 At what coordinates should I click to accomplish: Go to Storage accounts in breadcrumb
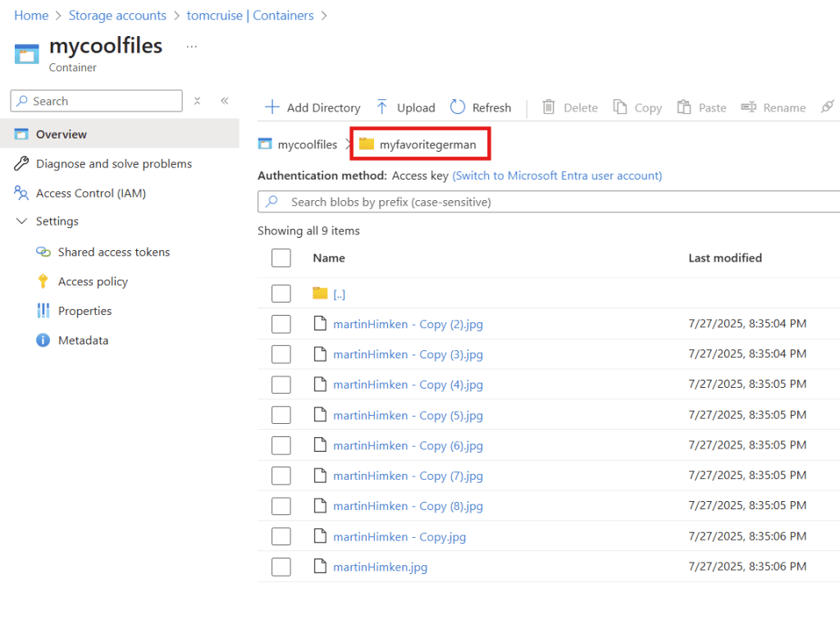tap(117, 16)
